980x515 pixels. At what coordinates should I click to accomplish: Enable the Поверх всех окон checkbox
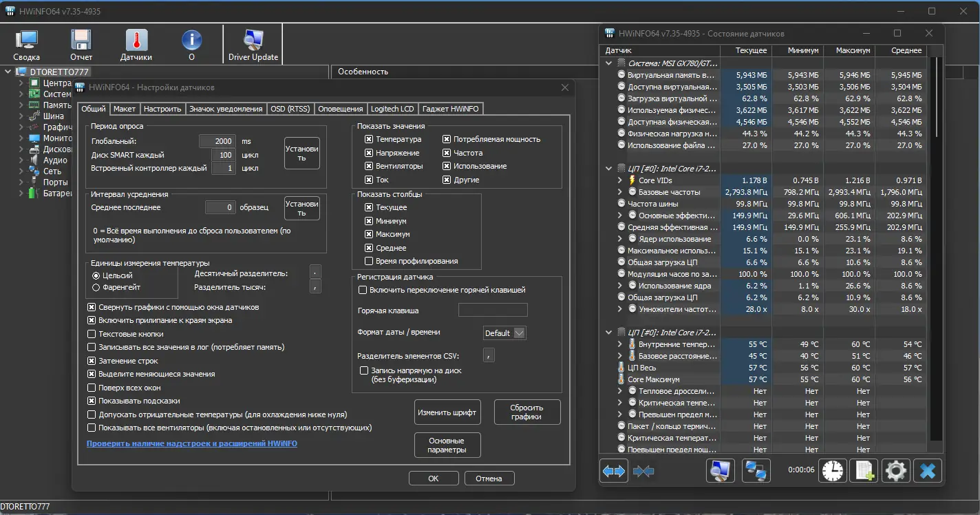[92, 388]
